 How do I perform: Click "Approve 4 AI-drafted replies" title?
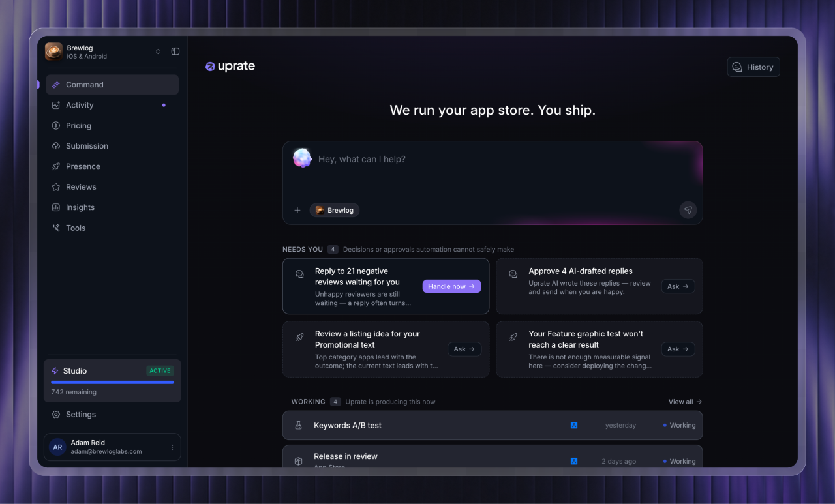[581, 271]
